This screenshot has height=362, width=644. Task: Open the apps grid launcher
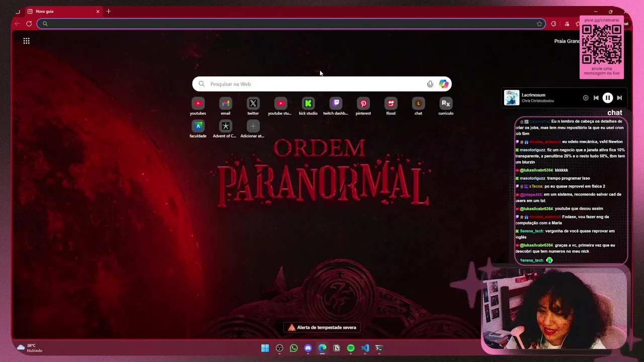pyautogui.click(x=26, y=41)
